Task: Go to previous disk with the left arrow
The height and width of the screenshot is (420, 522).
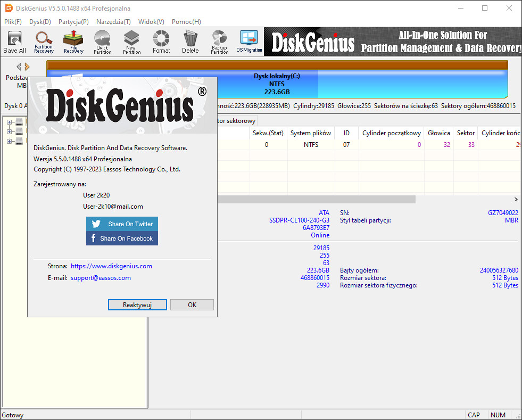Action: (x=19, y=67)
